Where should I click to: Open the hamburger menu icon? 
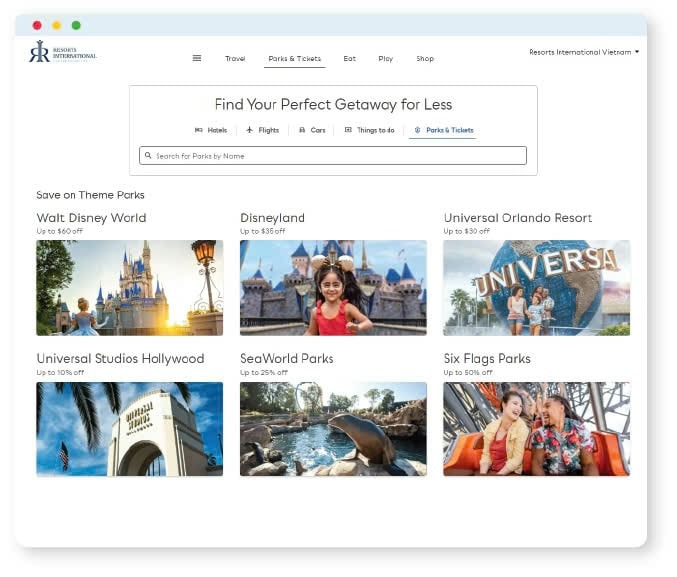[x=197, y=58]
